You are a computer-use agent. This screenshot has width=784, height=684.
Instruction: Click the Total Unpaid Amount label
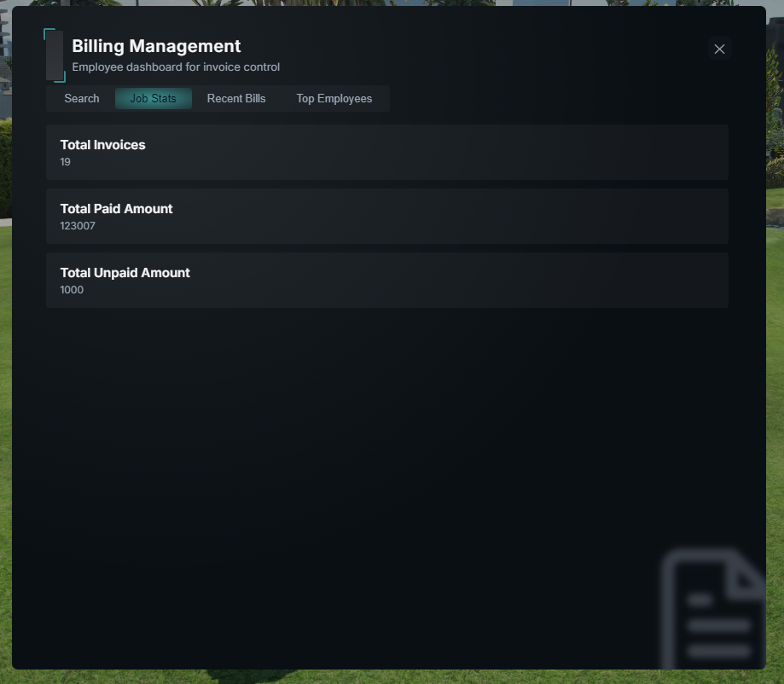point(125,273)
